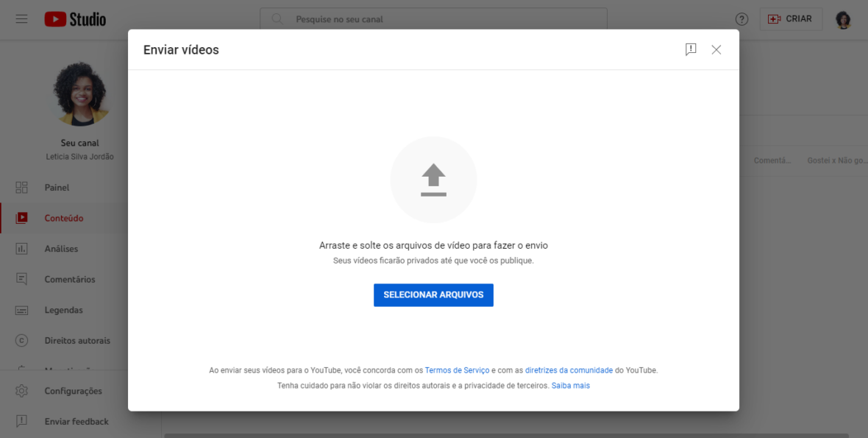Click the feedback icon inside the upload dialog

(x=690, y=49)
